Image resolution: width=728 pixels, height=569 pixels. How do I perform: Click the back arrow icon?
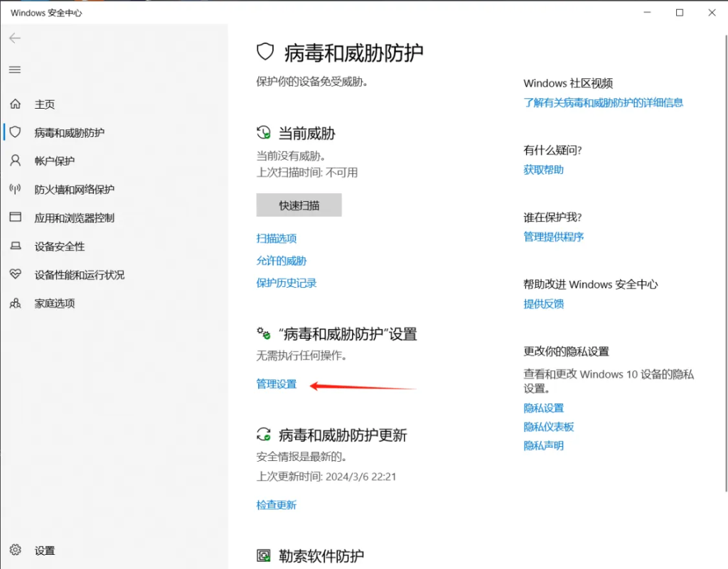[15, 38]
